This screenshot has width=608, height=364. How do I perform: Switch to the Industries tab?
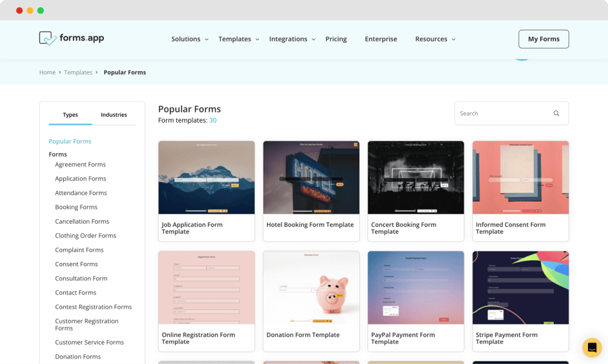pos(114,115)
